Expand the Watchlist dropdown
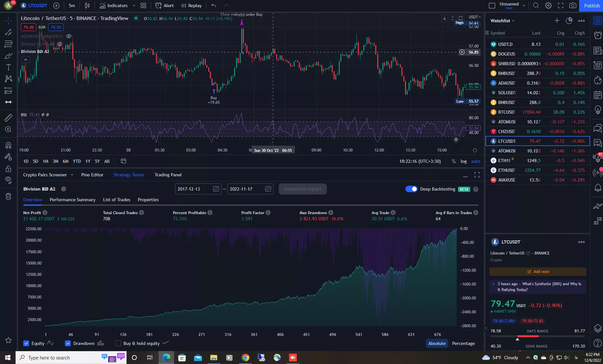This screenshot has width=603, height=364. pyautogui.click(x=503, y=21)
